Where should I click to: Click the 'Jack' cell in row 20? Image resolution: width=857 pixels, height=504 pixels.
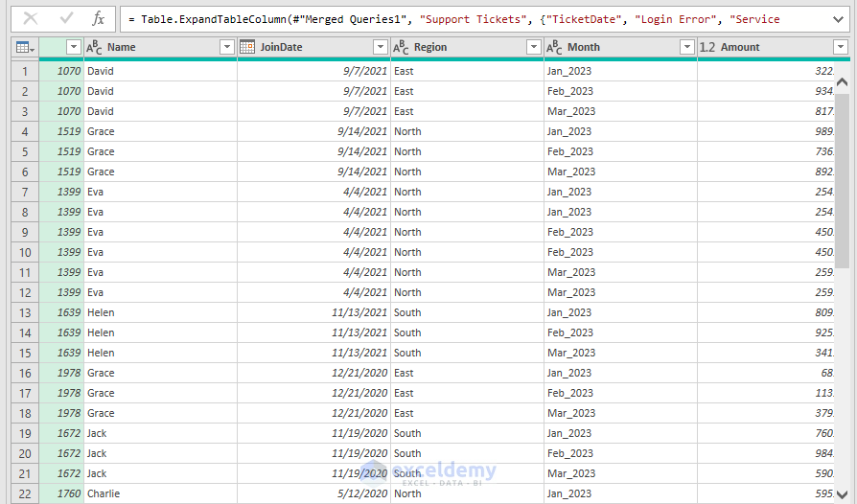pos(161,453)
